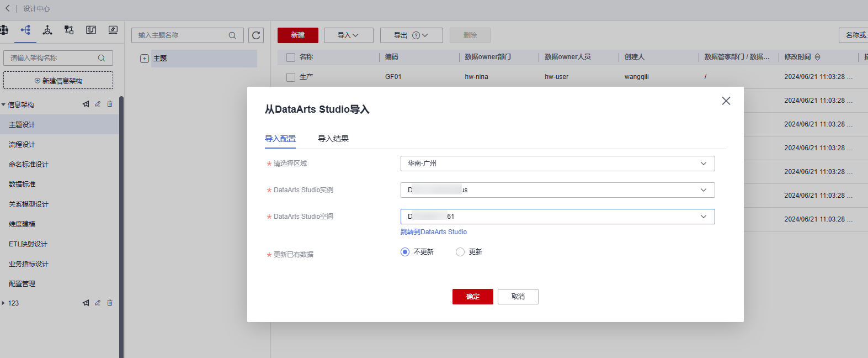Collapse the 信息架构 tree node

pos(3,104)
